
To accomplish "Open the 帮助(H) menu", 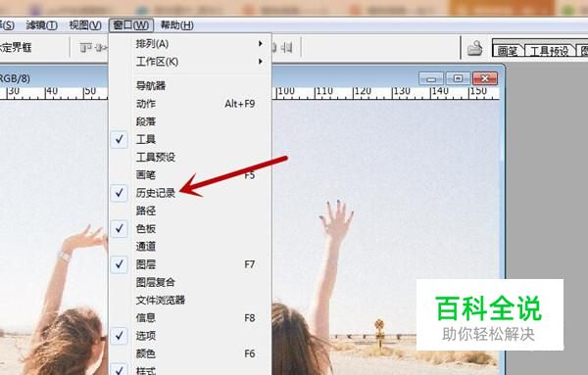I will pos(177,25).
